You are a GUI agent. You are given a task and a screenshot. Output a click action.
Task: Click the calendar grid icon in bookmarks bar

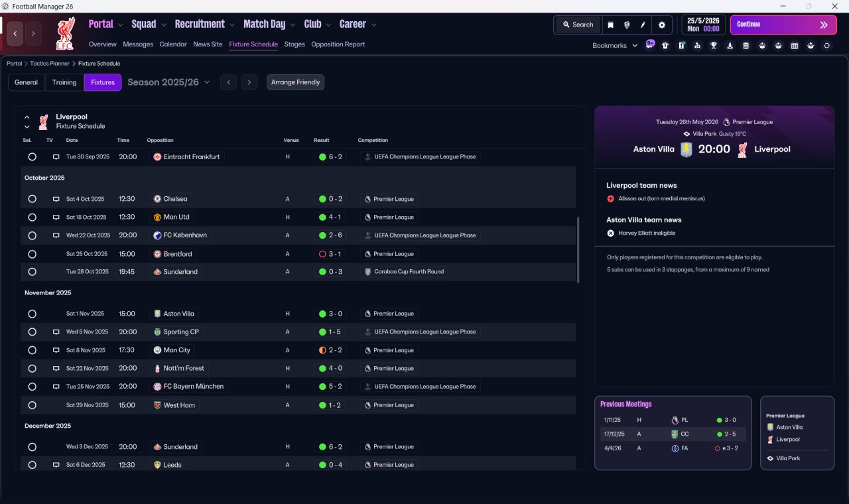pyautogui.click(x=795, y=46)
